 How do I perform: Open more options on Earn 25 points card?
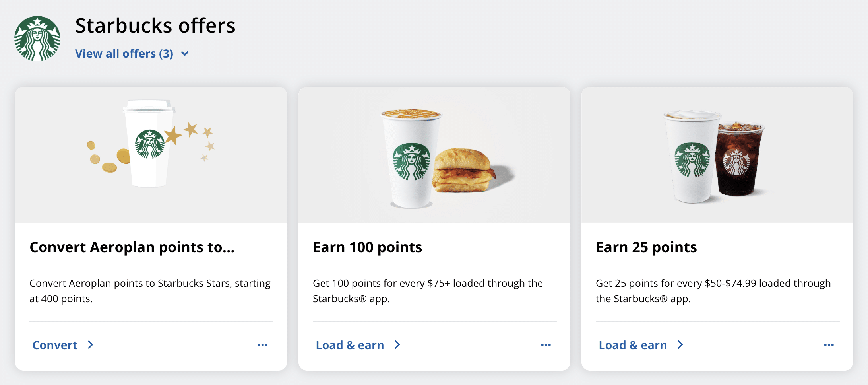coord(829,345)
